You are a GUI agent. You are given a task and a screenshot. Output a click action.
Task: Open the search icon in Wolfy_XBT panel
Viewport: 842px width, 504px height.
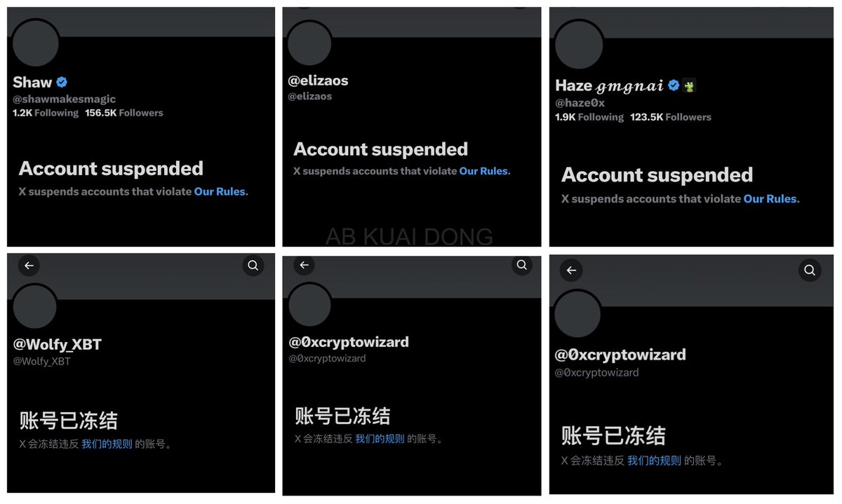pos(253,266)
